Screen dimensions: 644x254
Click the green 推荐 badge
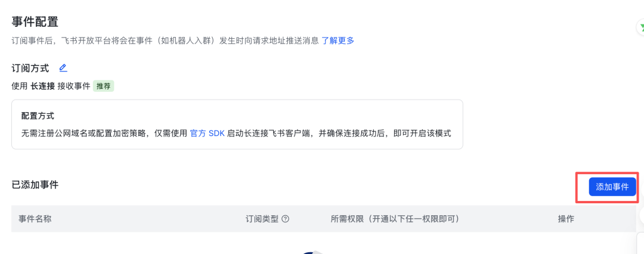(x=104, y=86)
